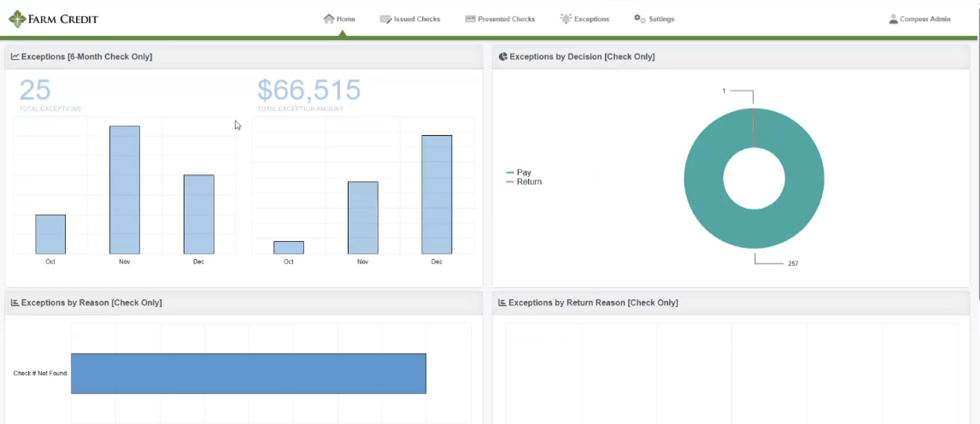The width and height of the screenshot is (980, 424).
Task: Click the Home house icon
Action: tap(329, 19)
